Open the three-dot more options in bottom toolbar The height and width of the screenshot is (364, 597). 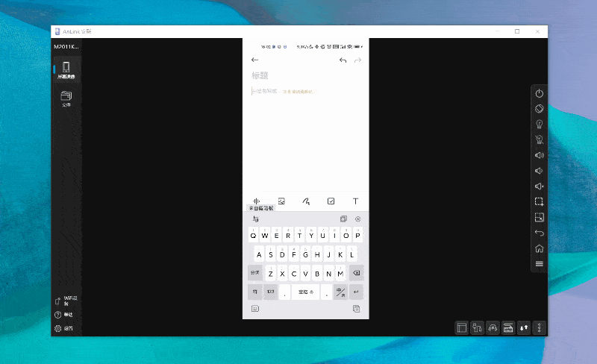(539, 328)
